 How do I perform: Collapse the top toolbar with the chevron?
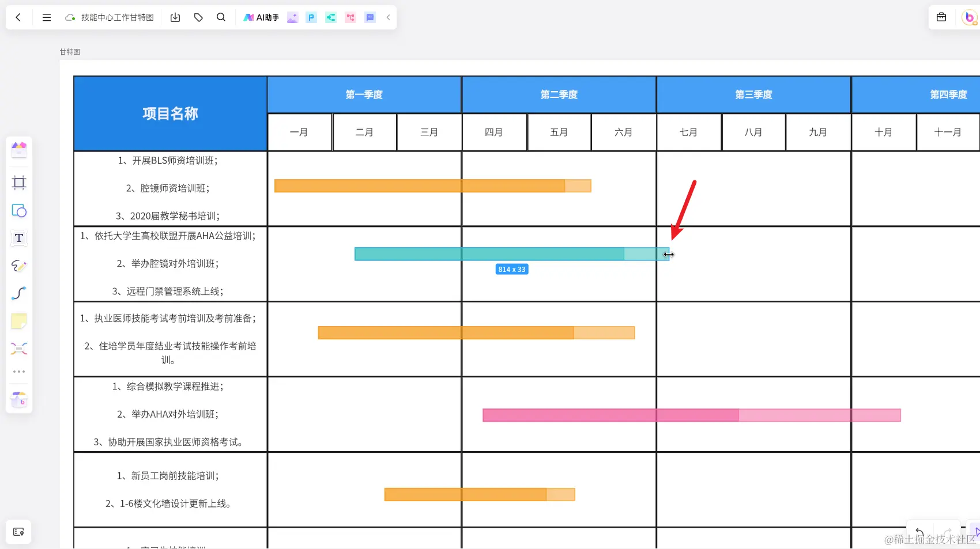(x=389, y=17)
